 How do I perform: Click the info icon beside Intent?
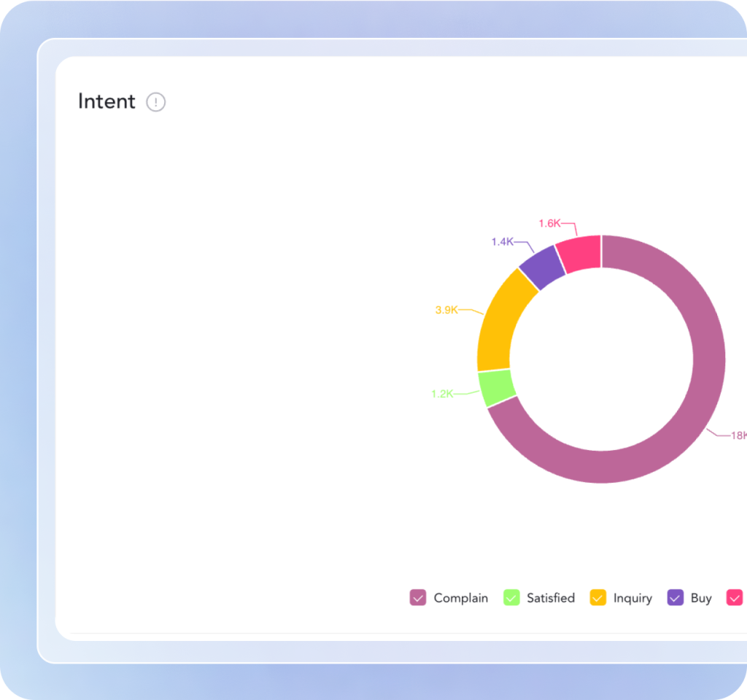click(156, 102)
